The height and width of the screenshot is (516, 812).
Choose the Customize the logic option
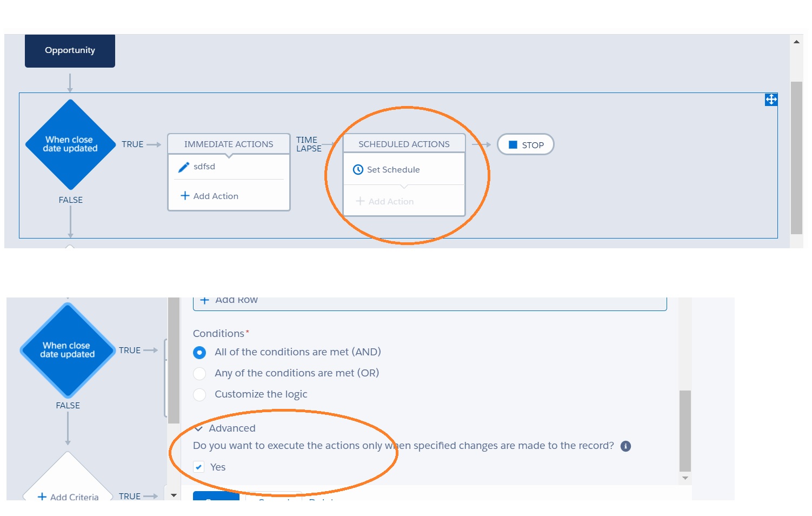coord(199,395)
